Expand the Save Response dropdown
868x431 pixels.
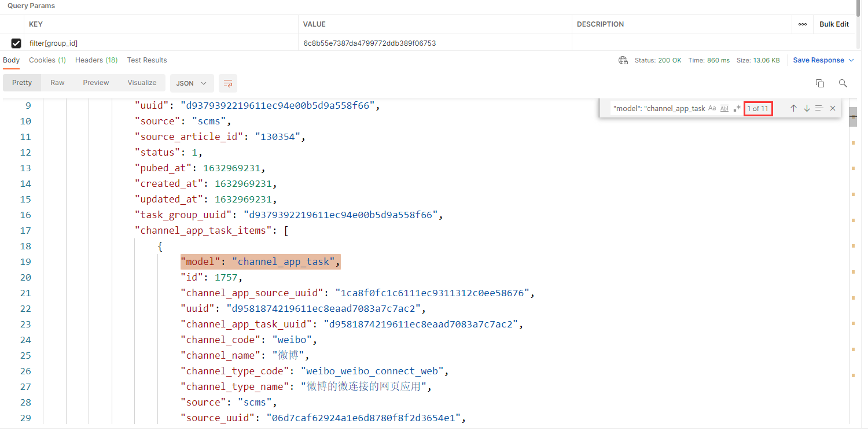click(851, 60)
